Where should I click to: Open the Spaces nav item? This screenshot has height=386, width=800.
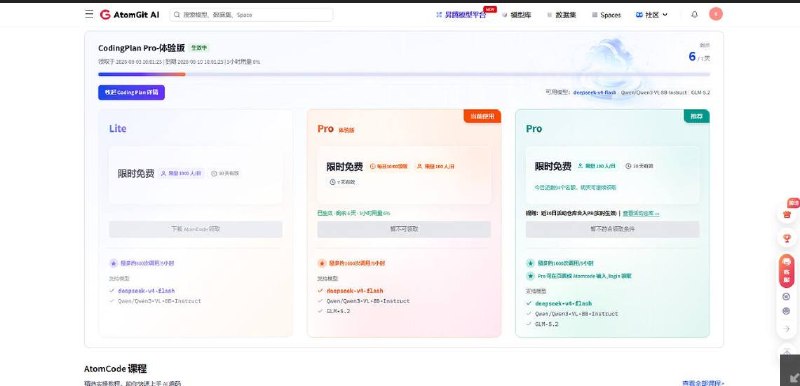[607, 15]
